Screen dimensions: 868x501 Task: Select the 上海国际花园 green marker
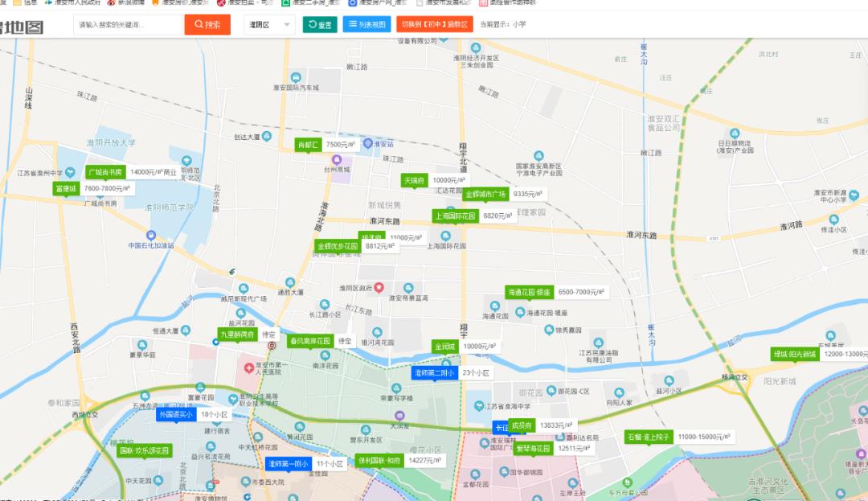455,216
